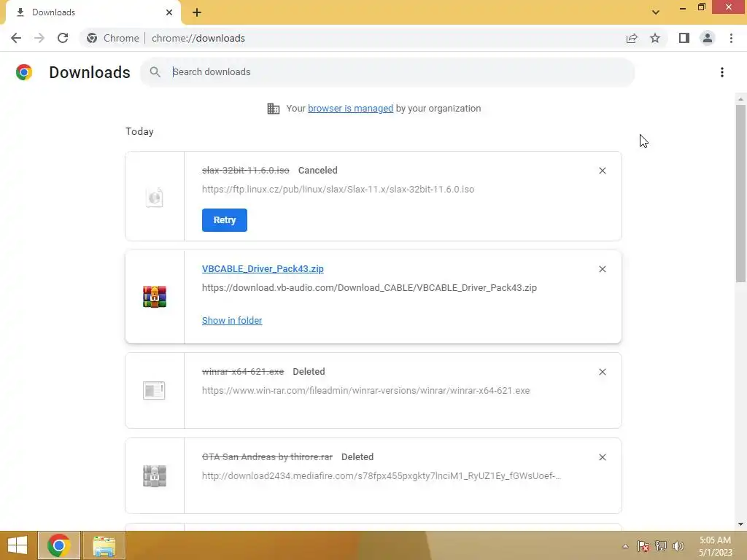Show VBCABLE_Driver_Pack43.zip in folder
747x560 pixels.
click(232, 321)
